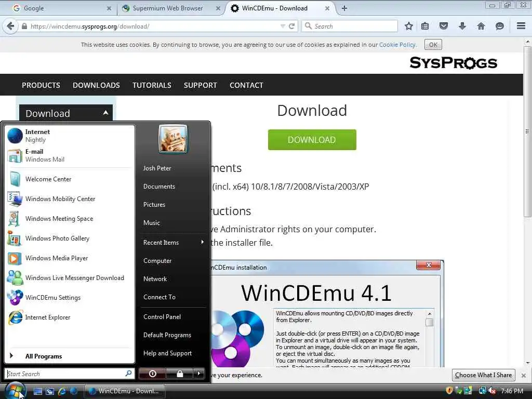Open Welcome Center
Screen dimensions: 532x399
tap(70, 179)
